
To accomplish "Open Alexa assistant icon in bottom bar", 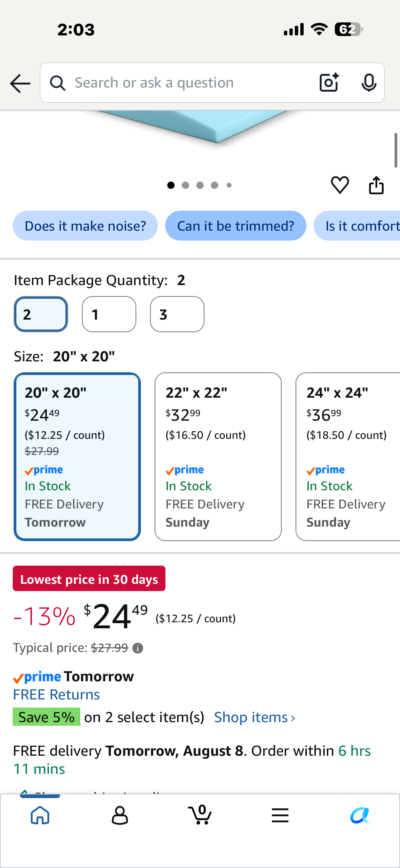I will (x=360, y=815).
